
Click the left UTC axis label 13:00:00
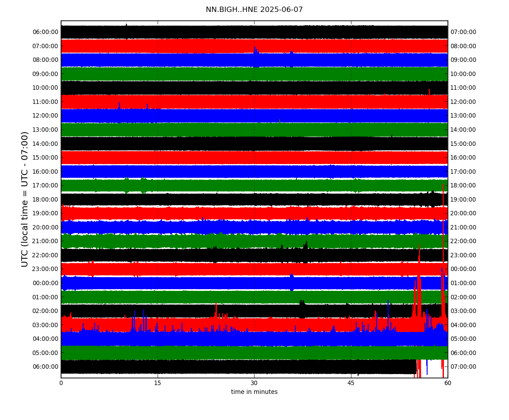pos(46,130)
